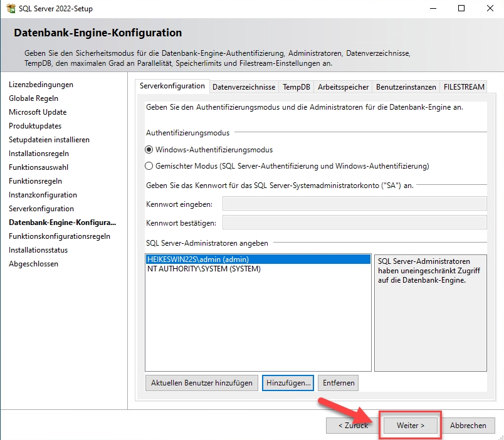This screenshot has height=440, width=504.
Task: Click Funktionskonfigurationsregeln step
Action: tap(60, 236)
